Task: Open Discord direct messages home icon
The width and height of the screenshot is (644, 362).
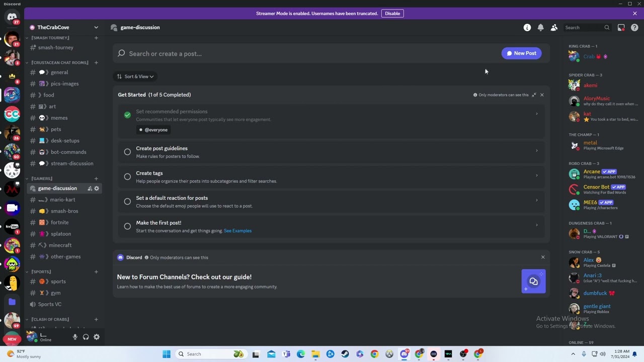Action: coord(12,17)
